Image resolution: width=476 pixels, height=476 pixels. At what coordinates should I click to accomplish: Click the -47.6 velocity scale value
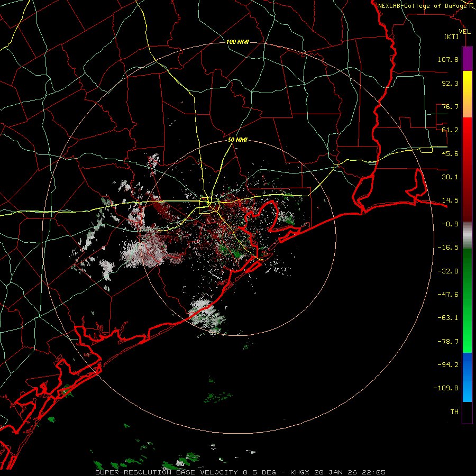tap(448, 295)
